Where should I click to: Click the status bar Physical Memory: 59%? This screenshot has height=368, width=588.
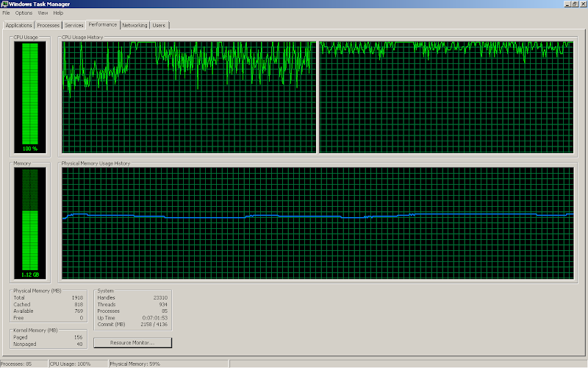(x=135, y=364)
